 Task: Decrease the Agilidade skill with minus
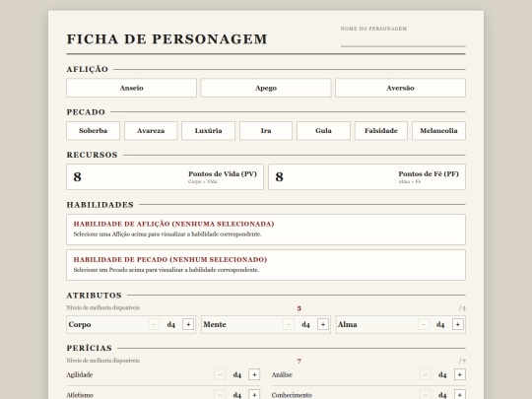220,374
